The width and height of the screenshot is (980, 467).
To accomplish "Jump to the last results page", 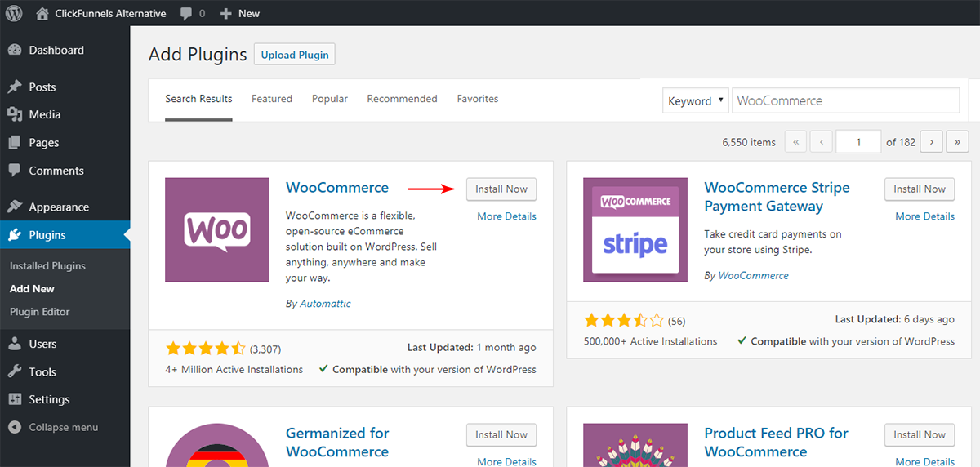I will point(958,142).
